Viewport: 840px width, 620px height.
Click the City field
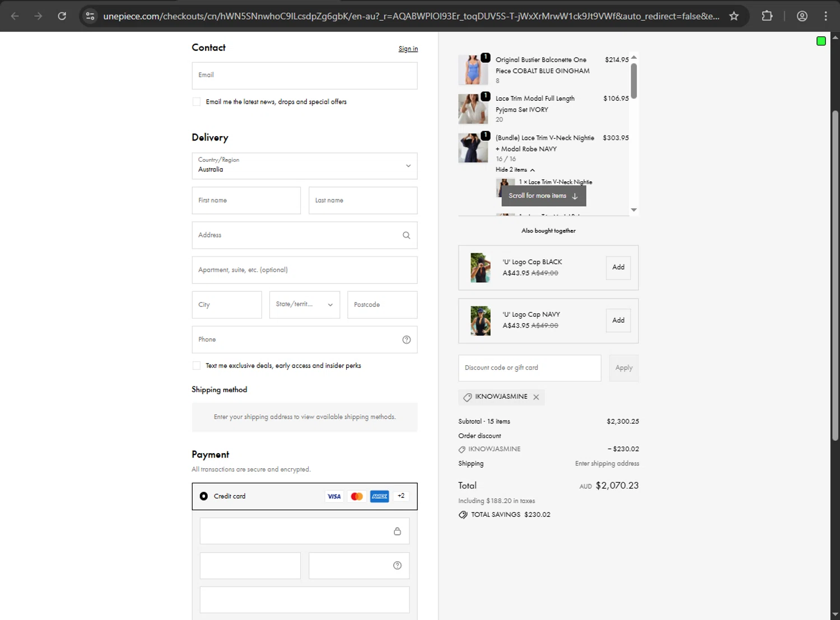[x=227, y=305]
